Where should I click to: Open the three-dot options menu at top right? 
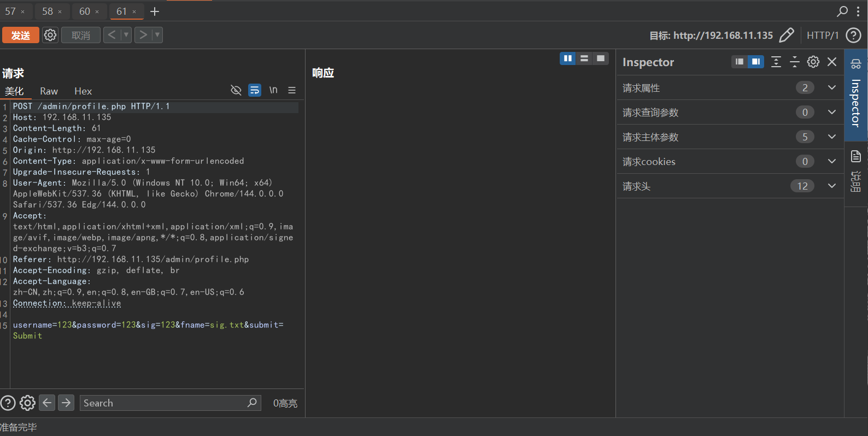point(858,11)
